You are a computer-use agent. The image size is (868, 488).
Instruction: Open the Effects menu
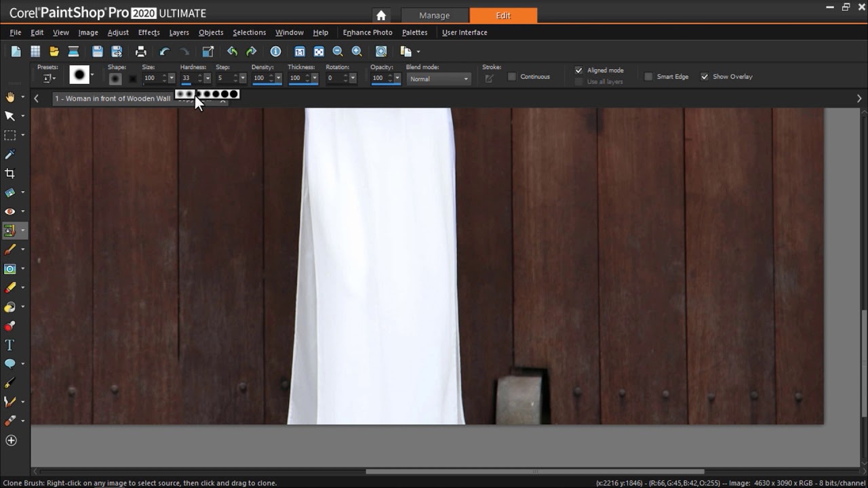tap(149, 33)
